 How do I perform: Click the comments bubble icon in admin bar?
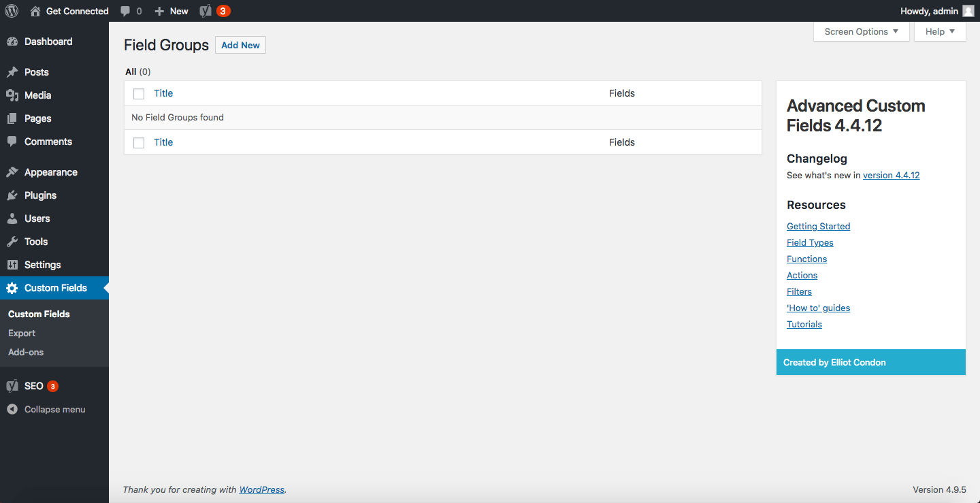[x=125, y=11]
